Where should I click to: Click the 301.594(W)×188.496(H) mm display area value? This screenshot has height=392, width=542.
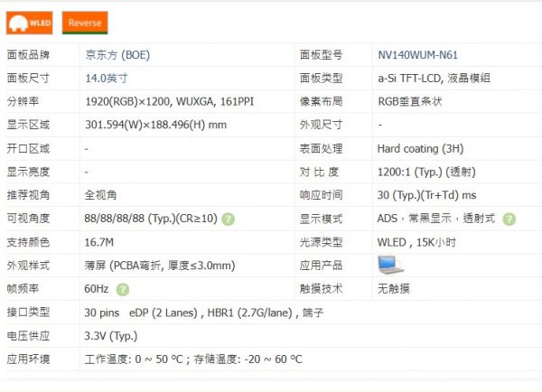(x=155, y=125)
